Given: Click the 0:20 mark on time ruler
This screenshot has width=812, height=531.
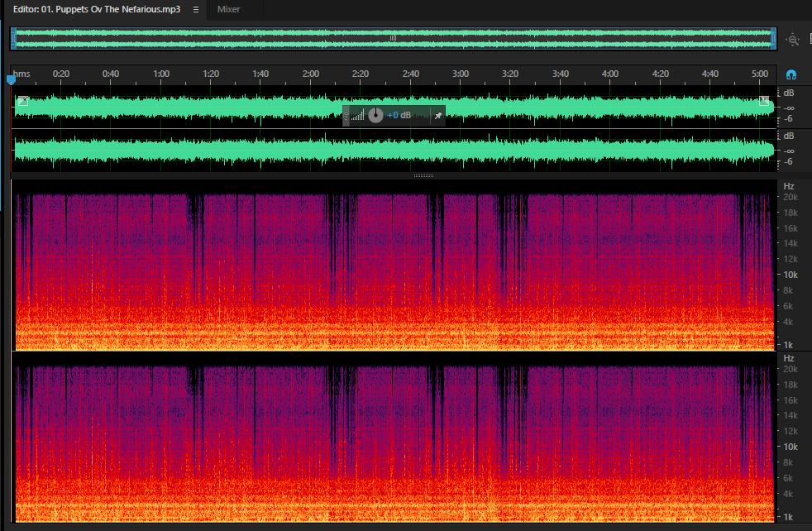Looking at the screenshot, I should point(61,74).
